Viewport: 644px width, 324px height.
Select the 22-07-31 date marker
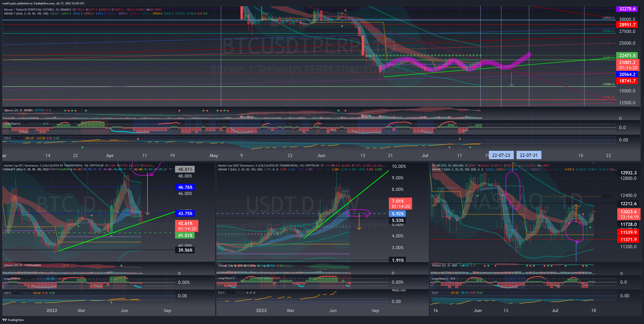point(528,155)
